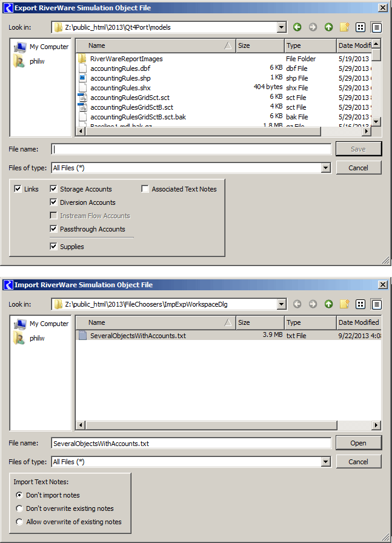Sort by Type column in Export dialog
This screenshot has width=392, height=543.
(311, 45)
